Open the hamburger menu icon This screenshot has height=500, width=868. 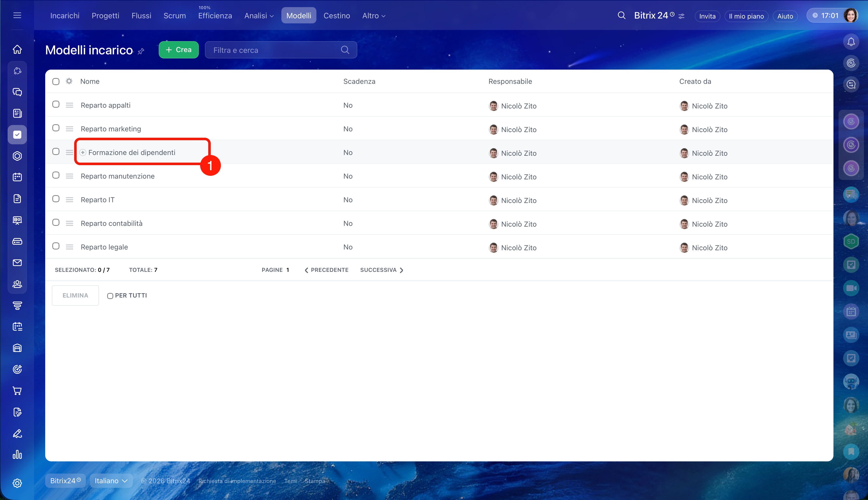[x=17, y=15]
